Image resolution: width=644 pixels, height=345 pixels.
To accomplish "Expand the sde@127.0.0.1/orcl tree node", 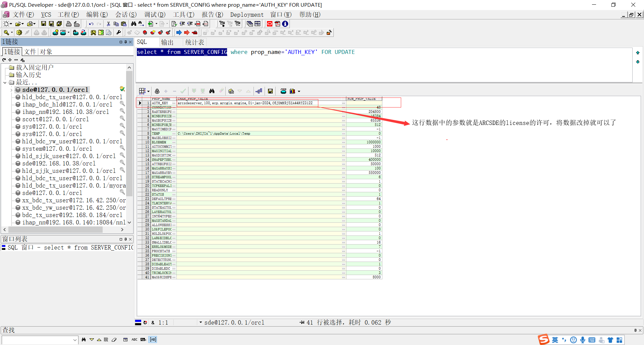I will (x=11, y=90).
